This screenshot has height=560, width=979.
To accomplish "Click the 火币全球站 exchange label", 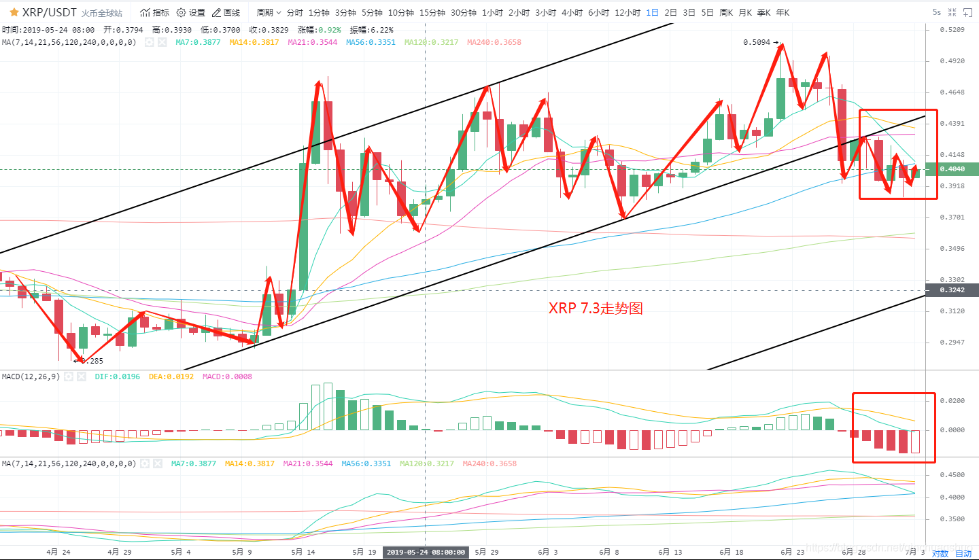I will 102,13.
